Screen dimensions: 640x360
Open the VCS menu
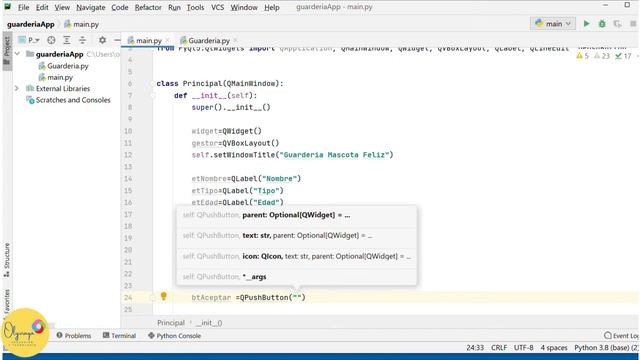(217, 7)
